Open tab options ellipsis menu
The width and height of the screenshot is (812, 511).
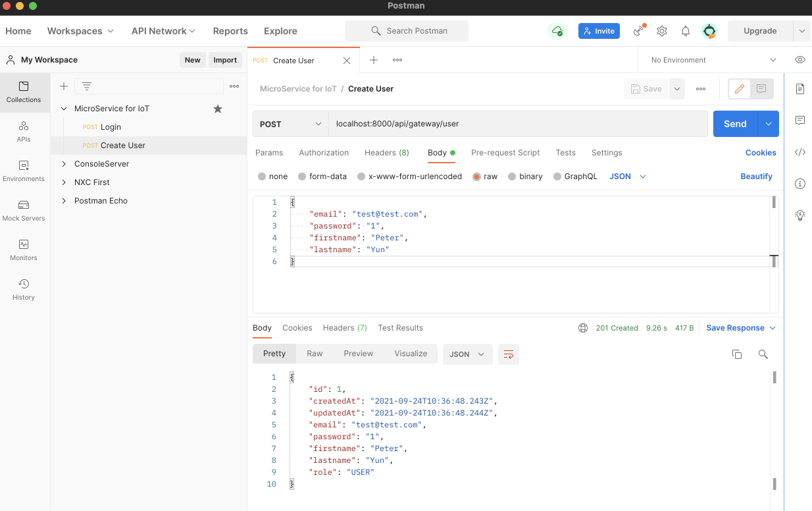[397, 60]
